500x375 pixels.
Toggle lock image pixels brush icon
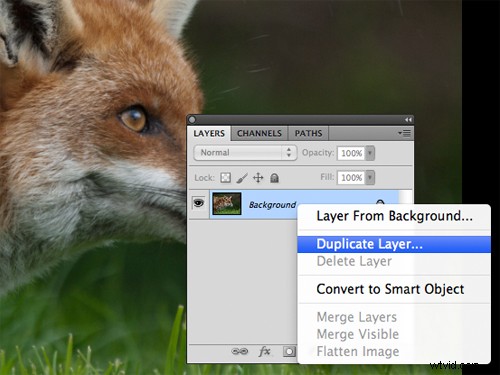tap(242, 178)
